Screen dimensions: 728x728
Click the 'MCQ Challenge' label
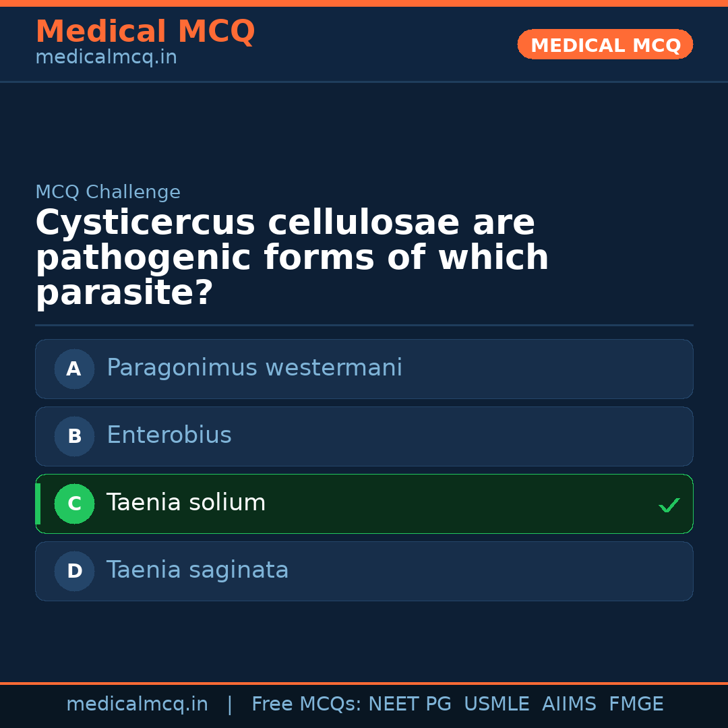108,191
